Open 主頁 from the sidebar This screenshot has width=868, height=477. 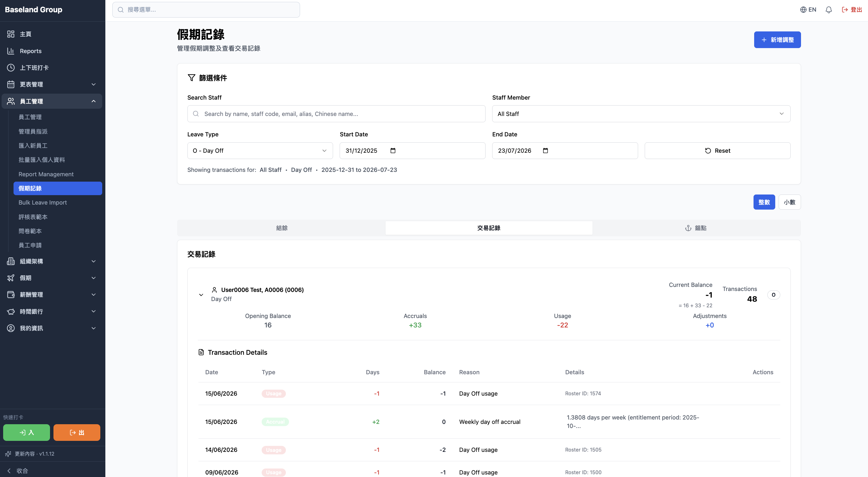coord(53,34)
